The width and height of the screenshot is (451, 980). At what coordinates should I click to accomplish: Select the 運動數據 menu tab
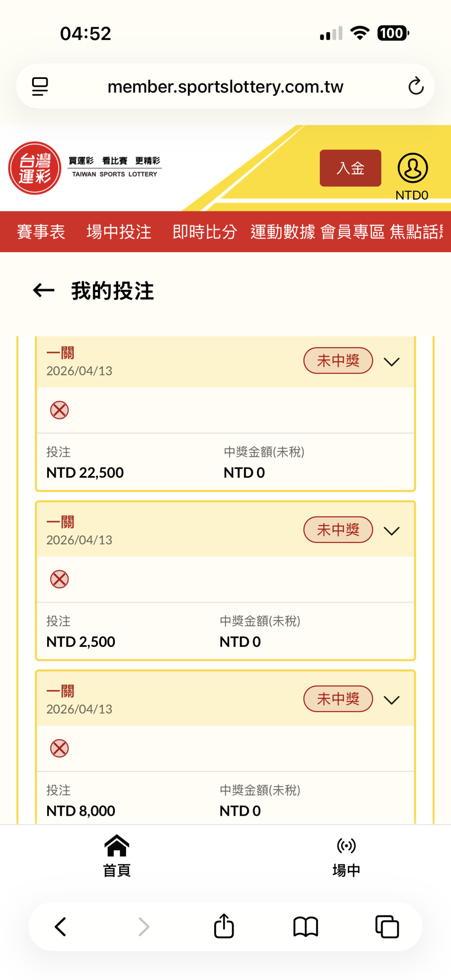(x=283, y=232)
